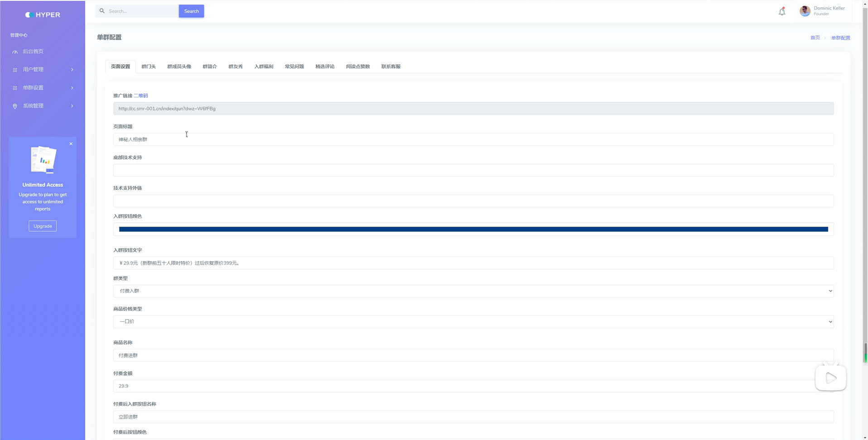Viewport: 868px width, 440px height.
Task: Click the floating video play icon
Action: point(830,378)
